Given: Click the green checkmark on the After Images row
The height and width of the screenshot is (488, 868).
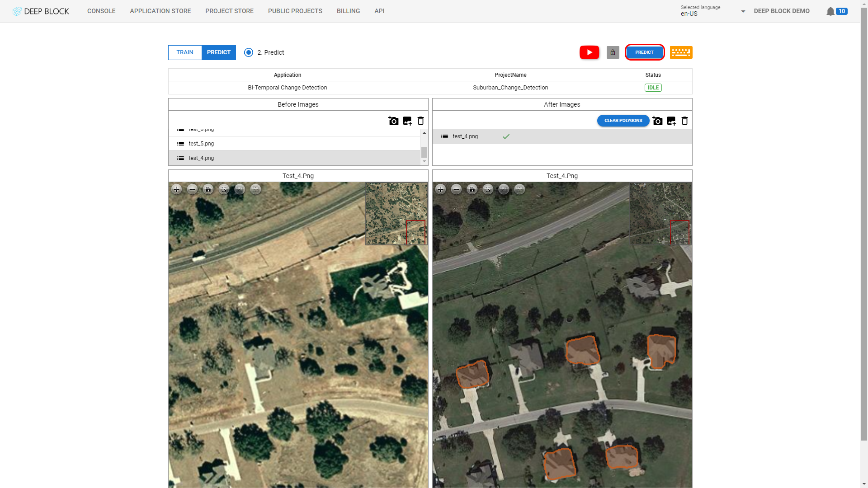Looking at the screenshot, I should coord(506,136).
